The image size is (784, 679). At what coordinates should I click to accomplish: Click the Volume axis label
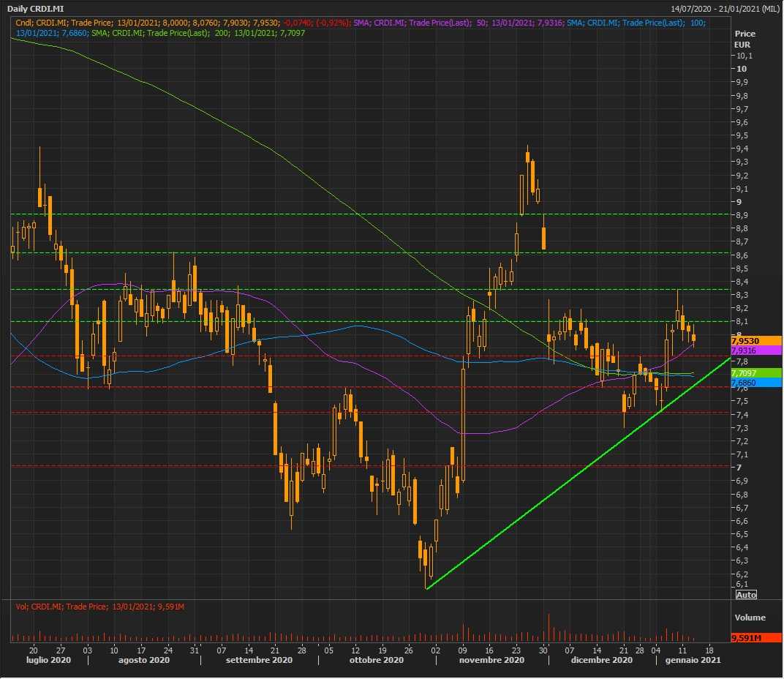click(750, 618)
